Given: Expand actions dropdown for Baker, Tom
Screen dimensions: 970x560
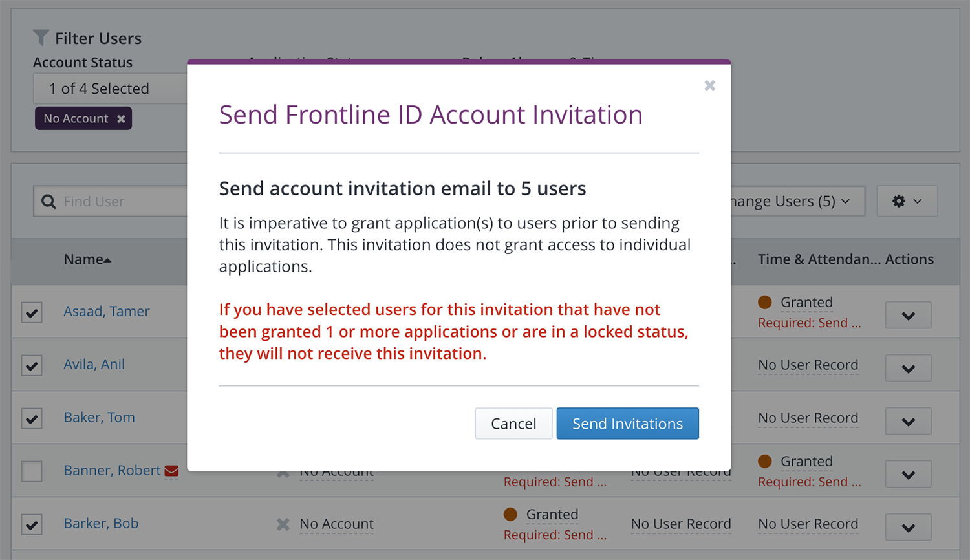Looking at the screenshot, I should [x=908, y=422].
